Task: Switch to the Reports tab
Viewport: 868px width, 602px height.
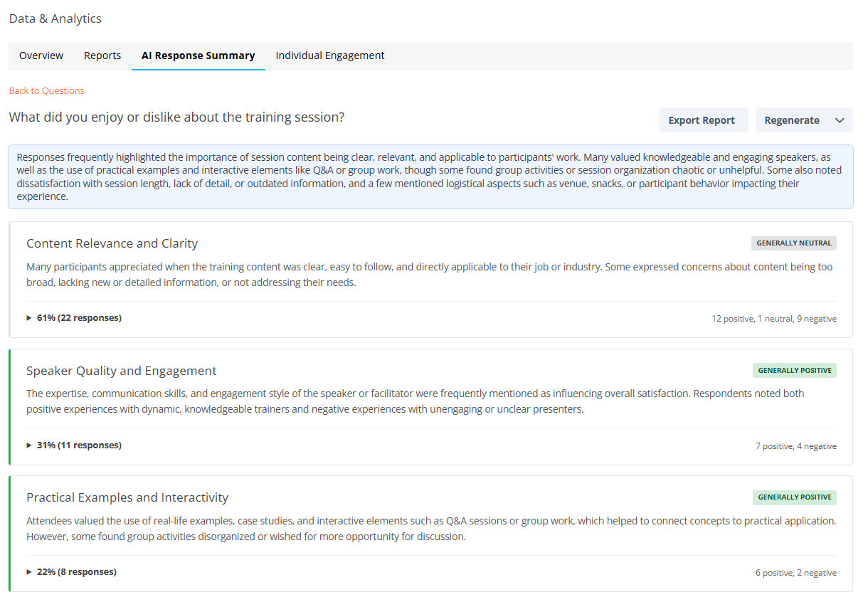Action: point(102,56)
